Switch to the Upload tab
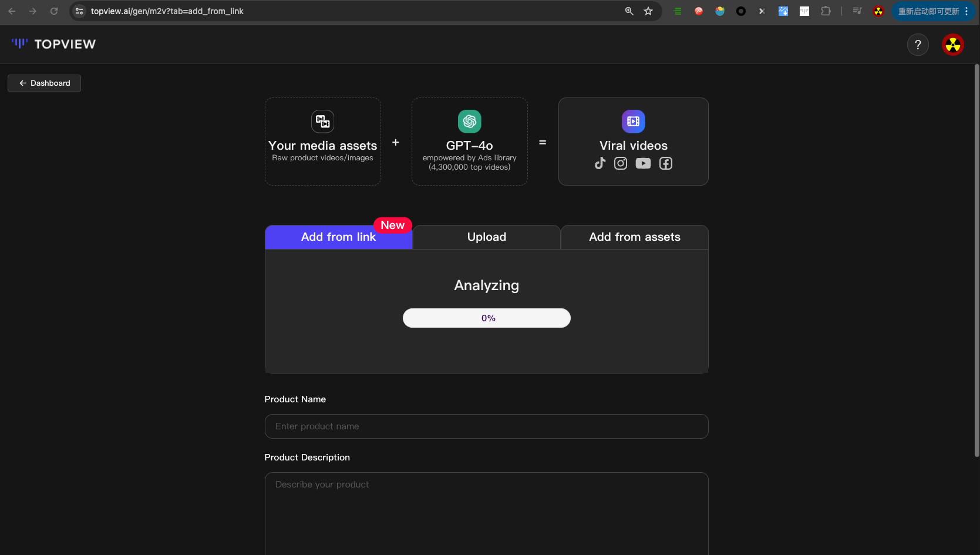The image size is (980, 555). tap(486, 237)
